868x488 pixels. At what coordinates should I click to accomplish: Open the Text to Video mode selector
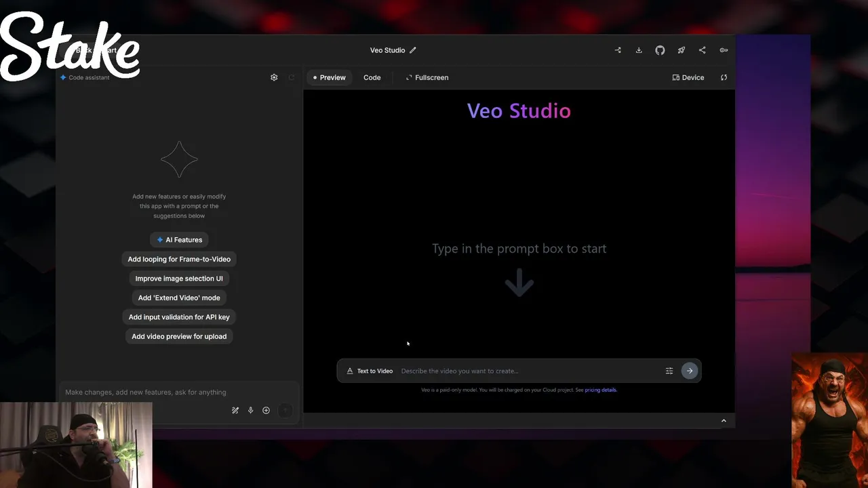pos(370,371)
